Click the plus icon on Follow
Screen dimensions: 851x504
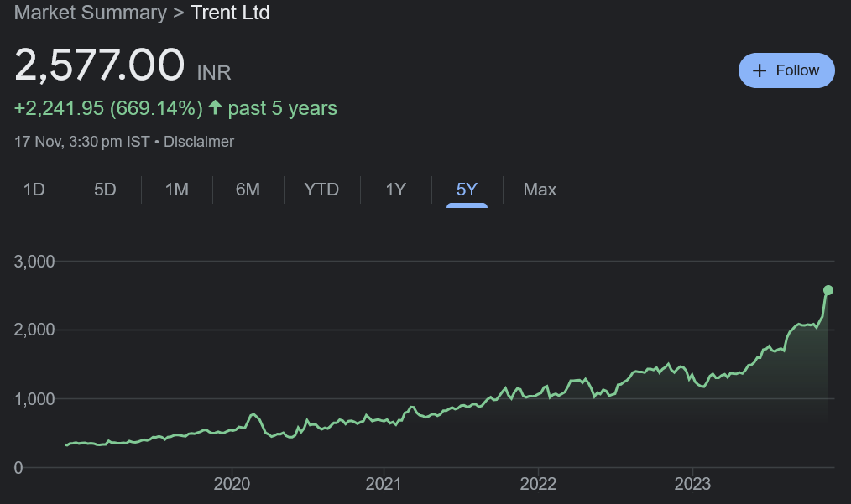(760, 70)
